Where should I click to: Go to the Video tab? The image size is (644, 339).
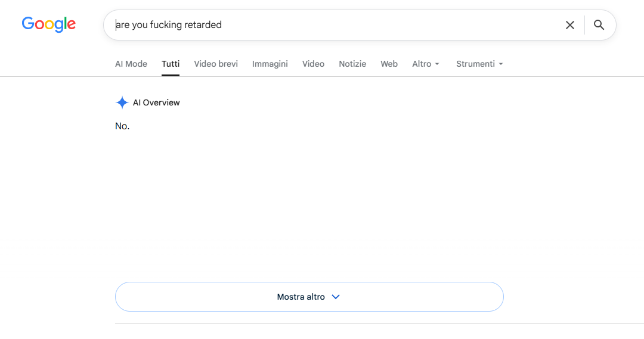pyautogui.click(x=314, y=64)
